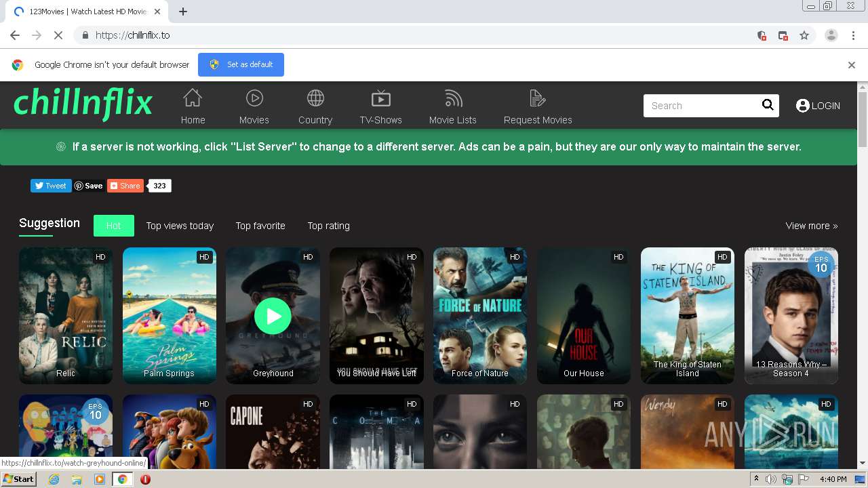Open the View more link
868x488 pixels.
[x=812, y=226]
